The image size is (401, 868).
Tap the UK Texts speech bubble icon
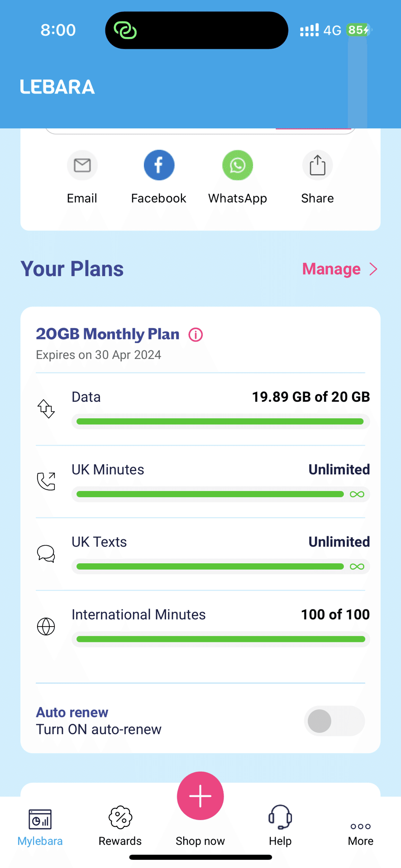46,554
